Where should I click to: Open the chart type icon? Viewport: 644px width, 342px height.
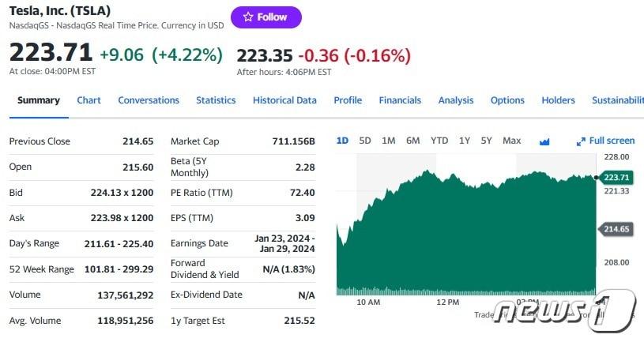pos(544,141)
